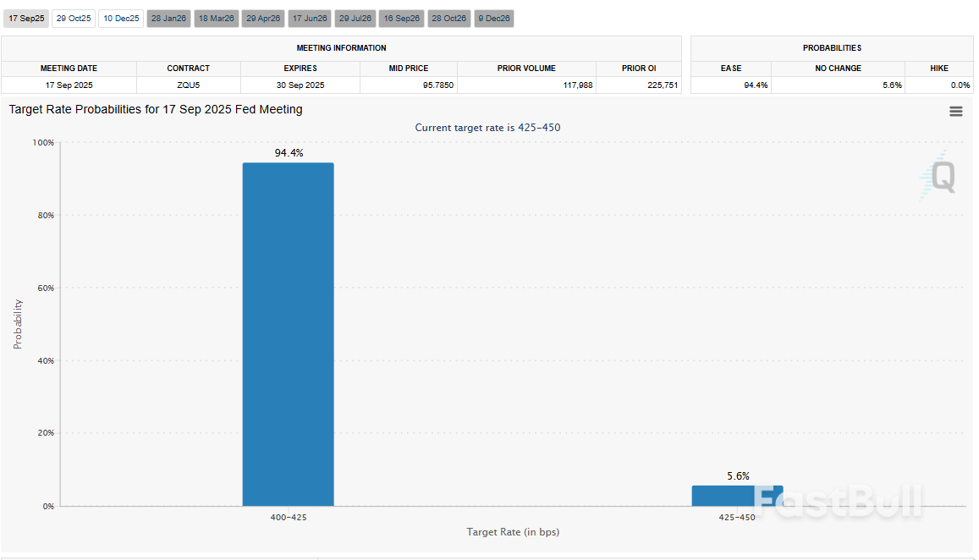This screenshot has height=560, width=979.
Task: Click the ZQU5 contract cell
Action: (188, 85)
